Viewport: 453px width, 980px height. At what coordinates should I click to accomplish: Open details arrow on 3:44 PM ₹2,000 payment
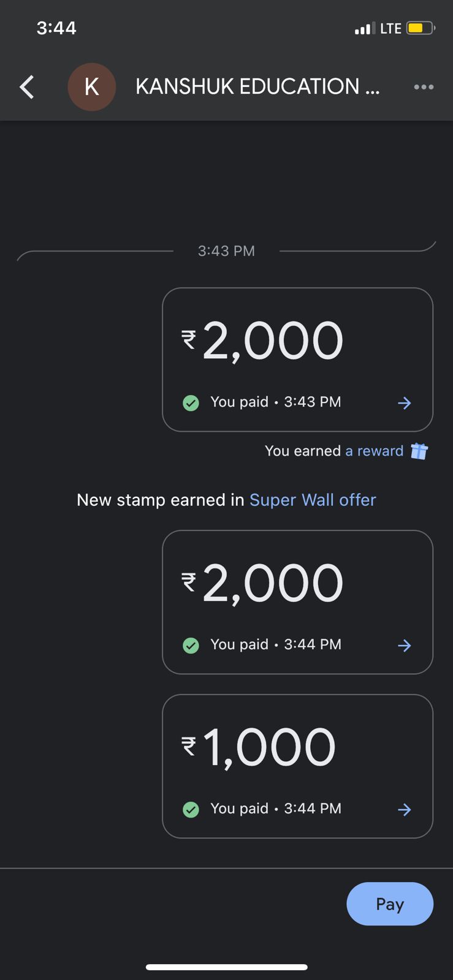tap(404, 646)
